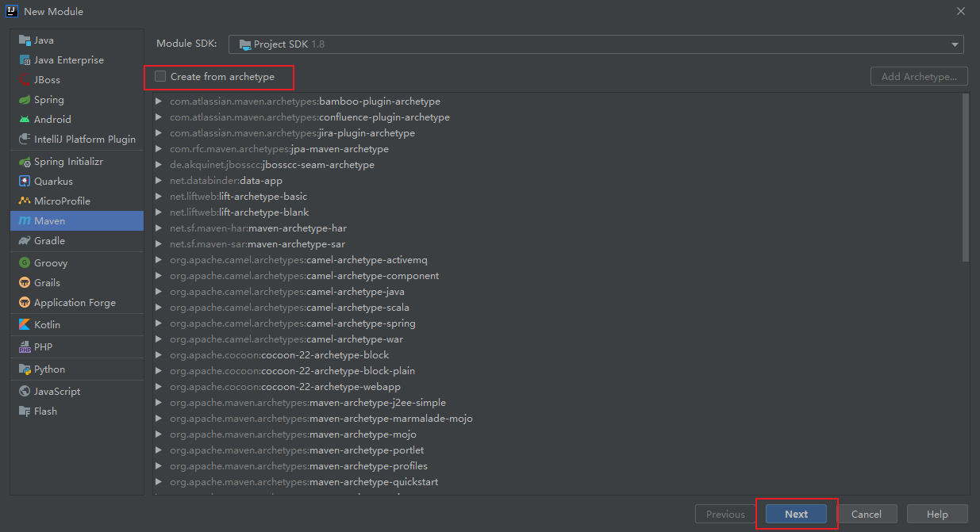Click the archetype list vertical scrollbar
The height and width of the screenshot is (532, 980).
tap(965, 178)
